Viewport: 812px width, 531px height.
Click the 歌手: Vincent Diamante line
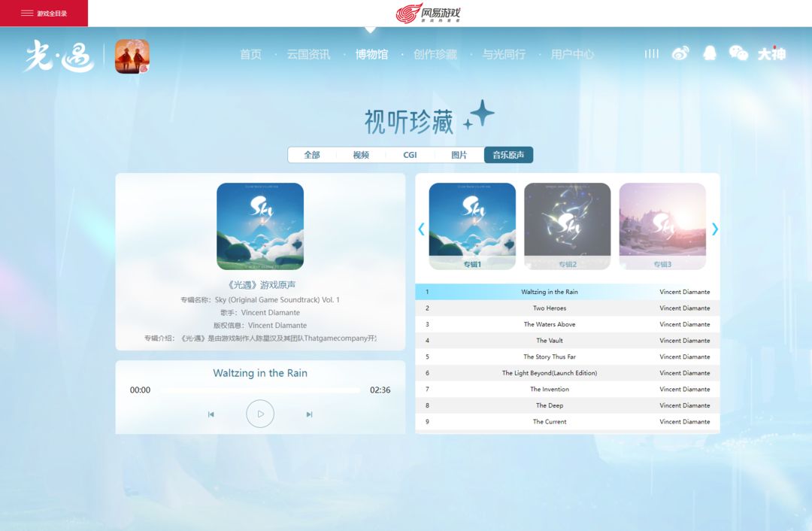click(x=260, y=312)
